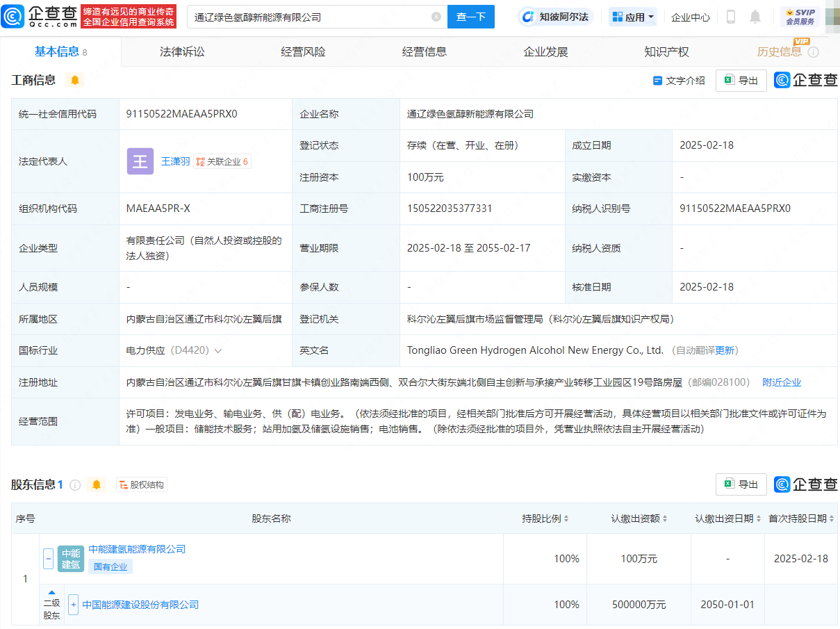Select the business term 2025-02-18 至 2055-02-17

point(469,247)
